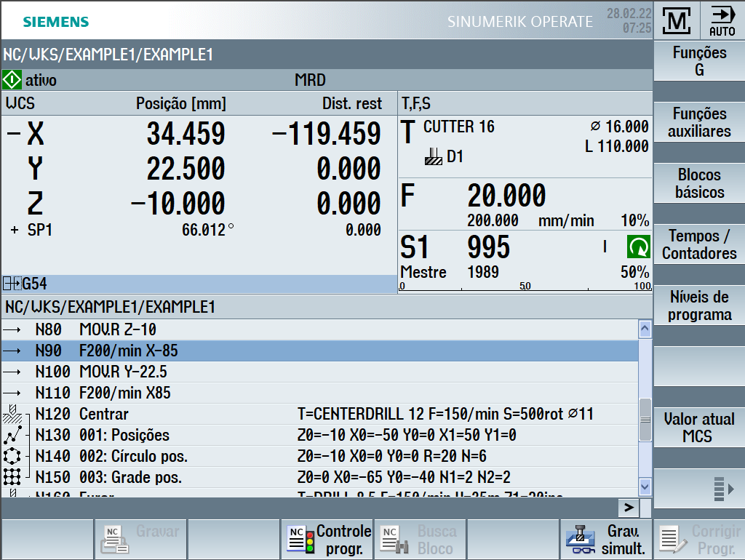Click the spindle override scale bar

525,287
